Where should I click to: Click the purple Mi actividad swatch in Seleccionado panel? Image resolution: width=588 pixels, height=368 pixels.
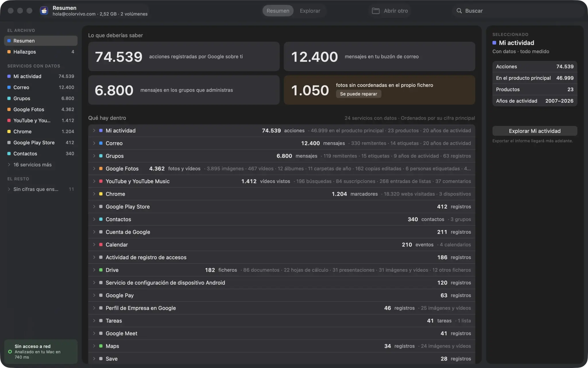[x=494, y=43]
